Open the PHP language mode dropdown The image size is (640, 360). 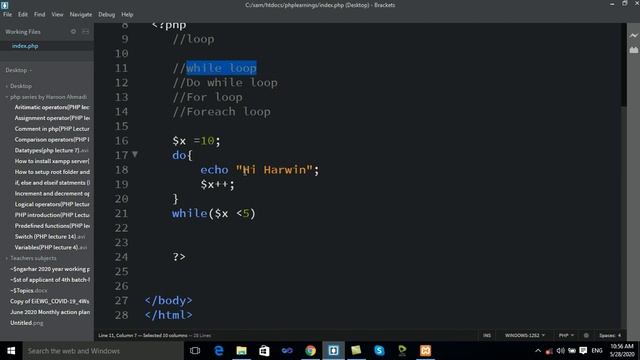pos(566,336)
